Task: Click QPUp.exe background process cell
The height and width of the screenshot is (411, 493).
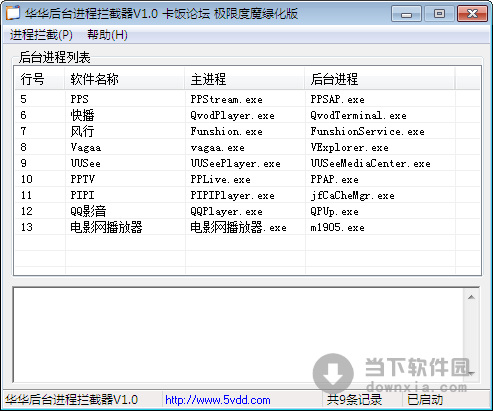Action: pyautogui.click(x=334, y=211)
